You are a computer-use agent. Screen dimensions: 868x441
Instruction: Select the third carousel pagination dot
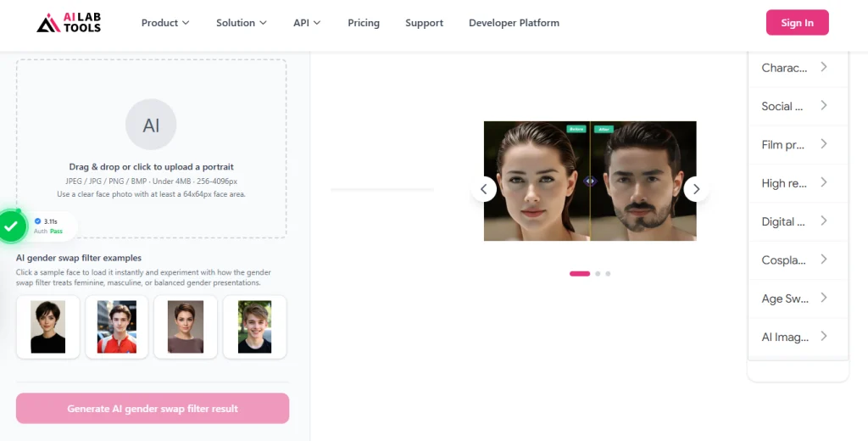608,274
